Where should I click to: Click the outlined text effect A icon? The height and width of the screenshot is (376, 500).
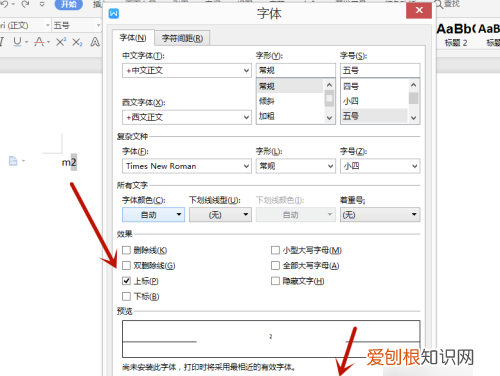[95, 42]
